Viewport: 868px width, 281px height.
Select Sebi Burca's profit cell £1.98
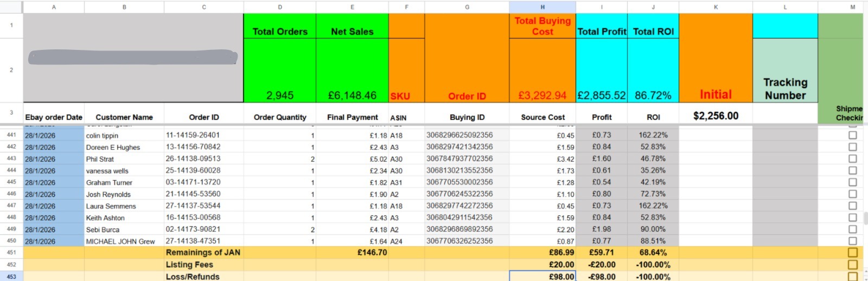click(601, 229)
